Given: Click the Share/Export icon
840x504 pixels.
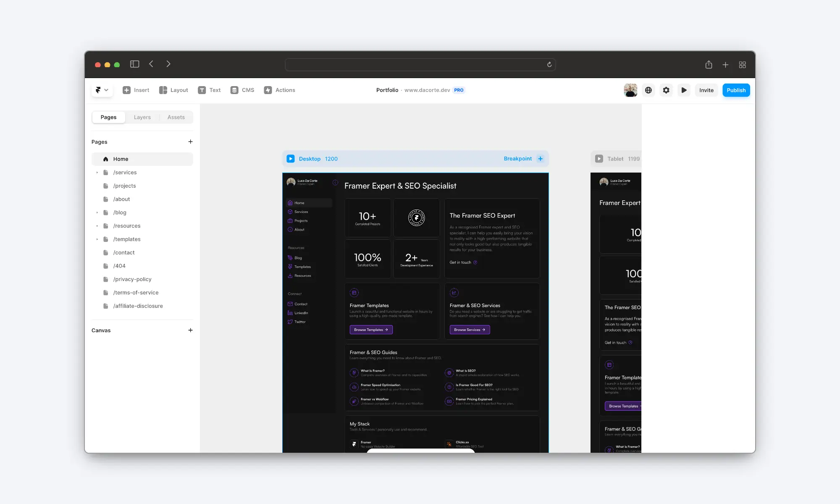Looking at the screenshot, I should 709,64.
